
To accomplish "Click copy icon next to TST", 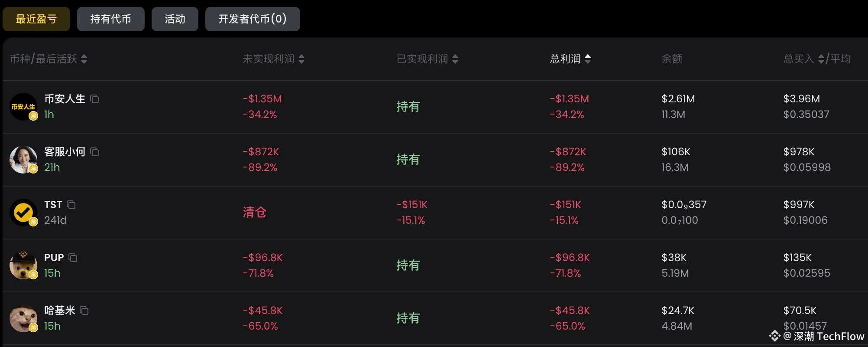I will pos(71,205).
